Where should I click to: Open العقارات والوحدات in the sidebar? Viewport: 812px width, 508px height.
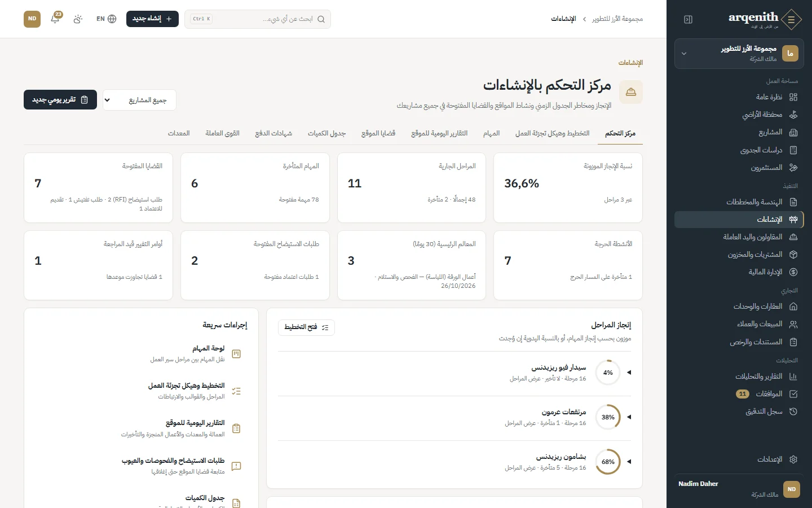(x=739, y=306)
